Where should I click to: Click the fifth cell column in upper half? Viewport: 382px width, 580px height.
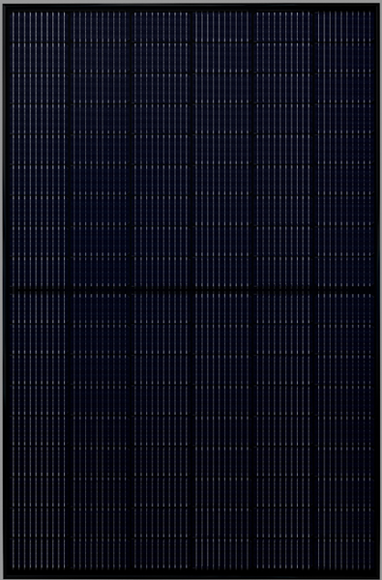pos(283,149)
